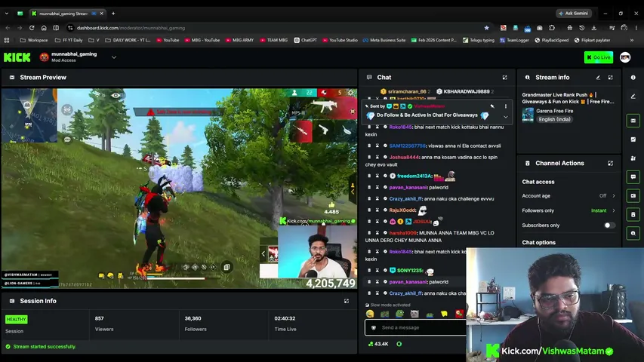
Task: Open the browser apps grid icon
Action: point(7,40)
